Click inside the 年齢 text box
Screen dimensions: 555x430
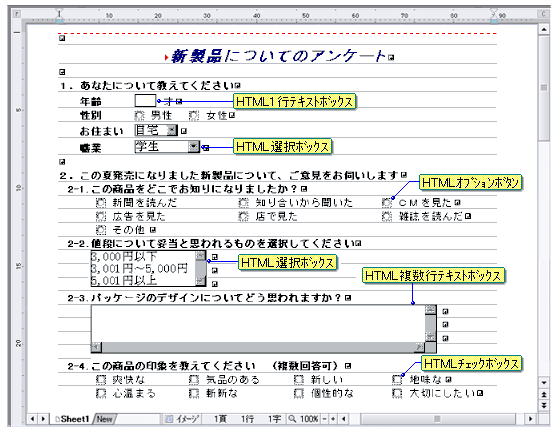[145, 101]
